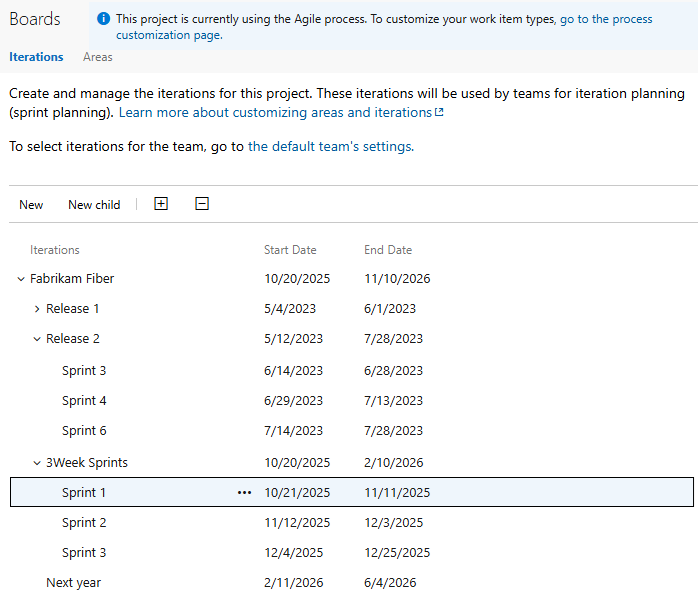
Task: Open the process customization page link
Action: pyautogui.click(x=168, y=35)
